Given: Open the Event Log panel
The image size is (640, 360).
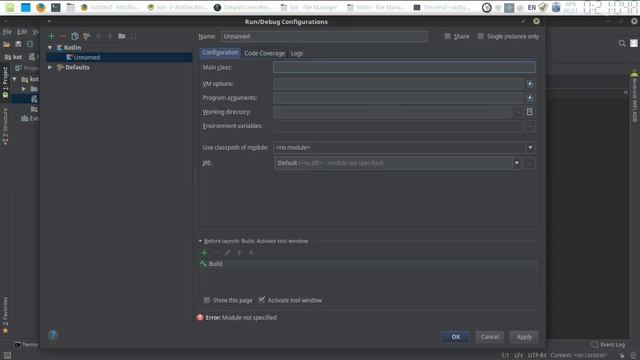Looking at the screenshot, I should pos(608,345).
